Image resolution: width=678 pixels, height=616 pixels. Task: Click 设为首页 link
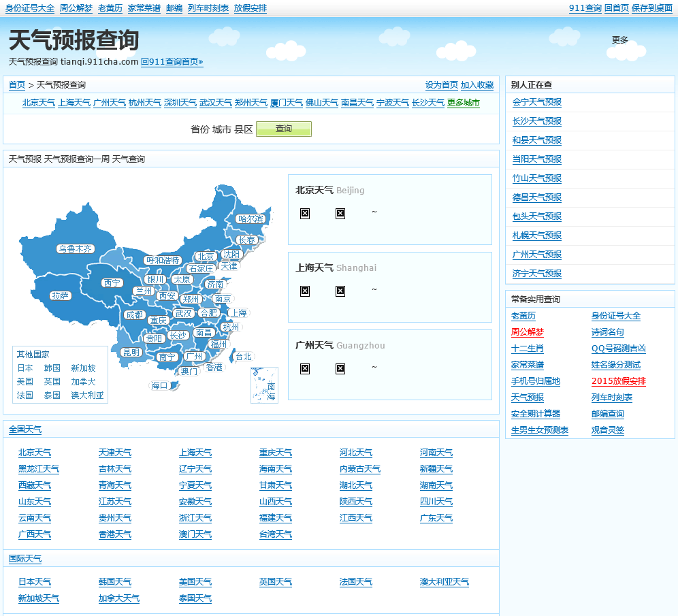[442, 85]
